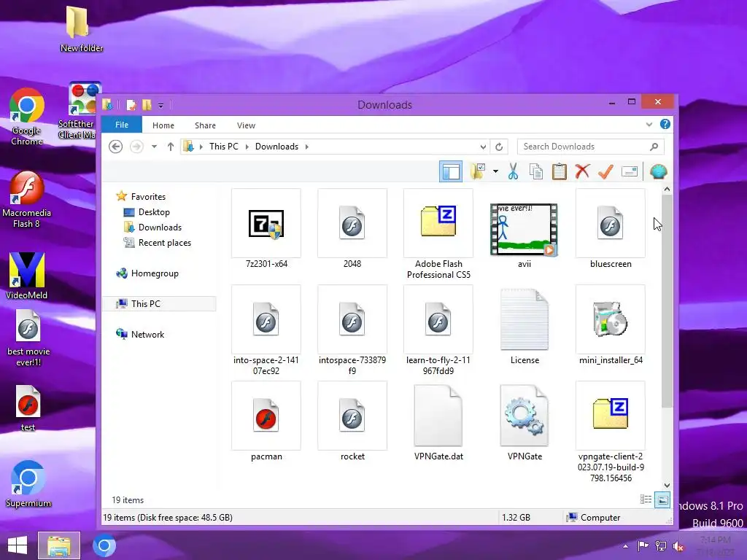Click the Copy toolbar icon
The image size is (747, 560).
(536, 171)
